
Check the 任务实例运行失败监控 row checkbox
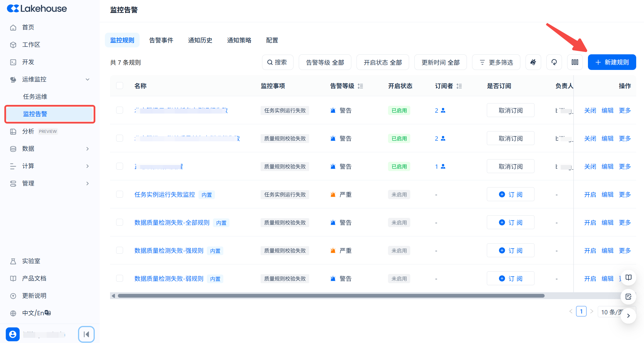pos(120,194)
